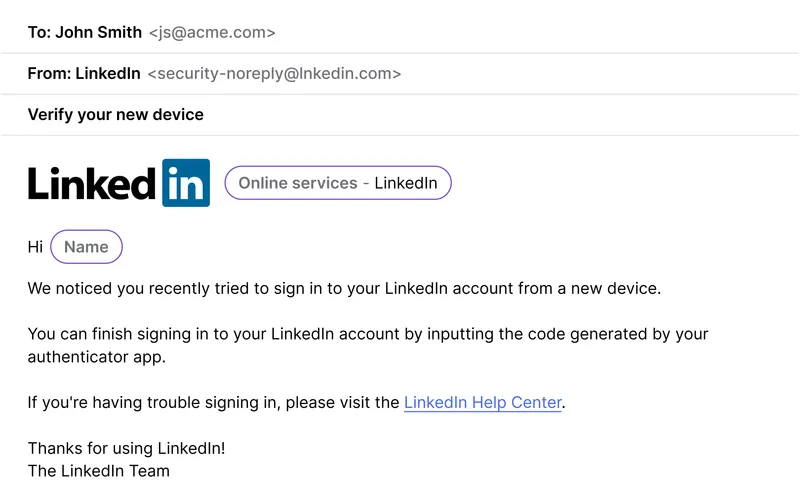Select the "Verify your new device" subject line
The height and width of the screenshot is (500, 800).
[x=115, y=115]
